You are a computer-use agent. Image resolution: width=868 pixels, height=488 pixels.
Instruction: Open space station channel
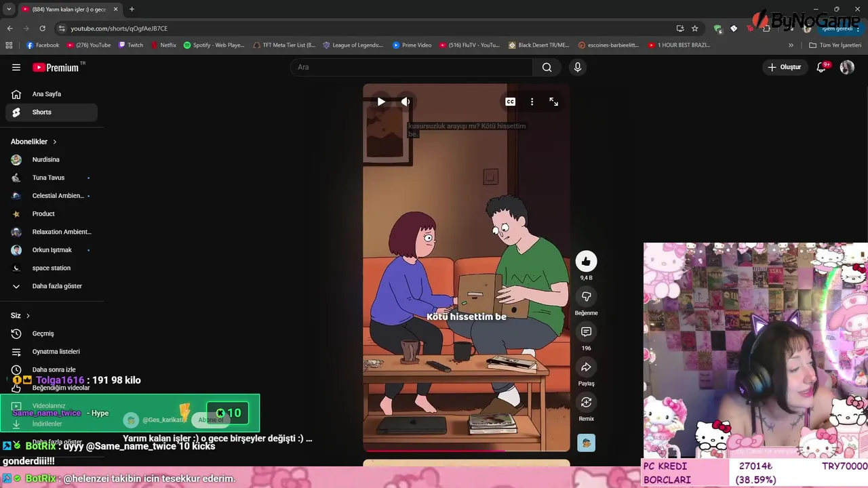tap(52, 268)
